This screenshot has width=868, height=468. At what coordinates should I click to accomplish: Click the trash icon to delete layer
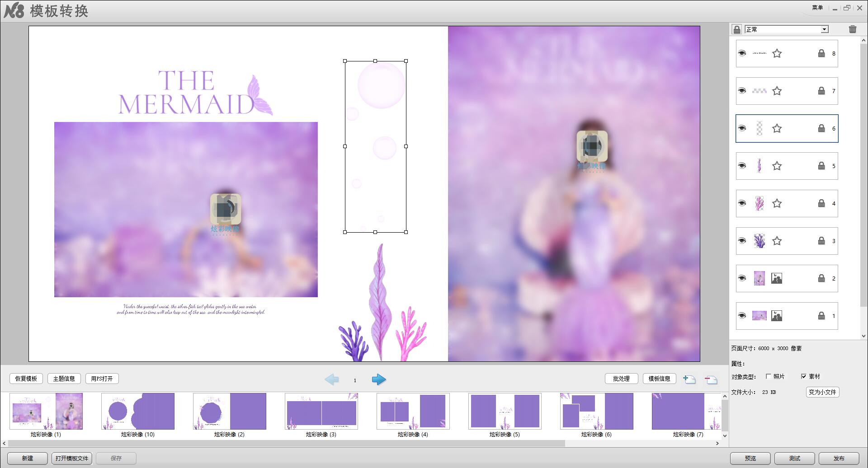[x=852, y=29]
